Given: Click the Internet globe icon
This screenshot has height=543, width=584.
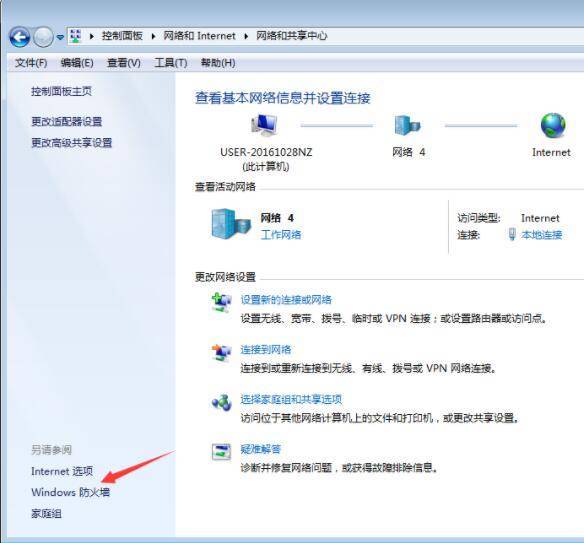Looking at the screenshot, I should 553,126.
